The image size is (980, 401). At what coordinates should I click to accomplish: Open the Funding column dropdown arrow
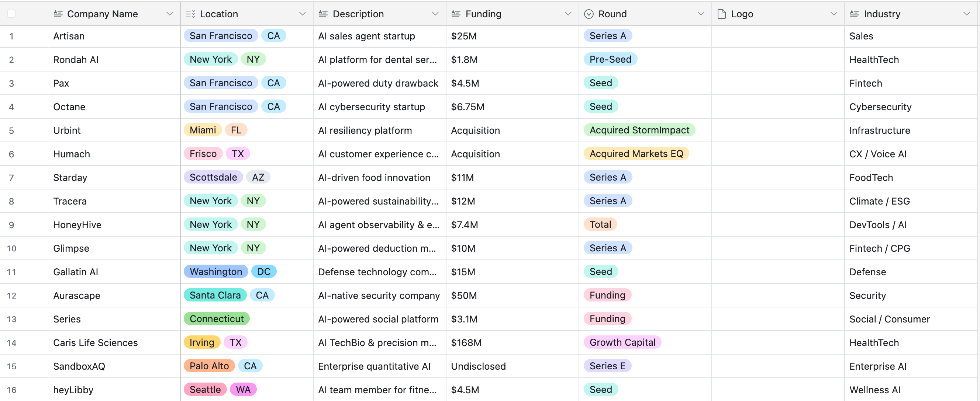pos(568,14)
